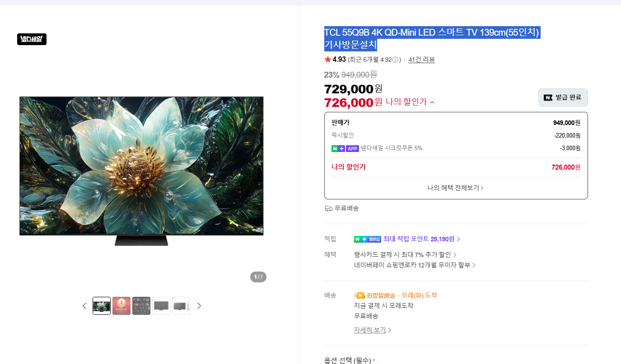Click the red star rating icon
Viewport: 621px width, 364px height.
tap(328, 60)
